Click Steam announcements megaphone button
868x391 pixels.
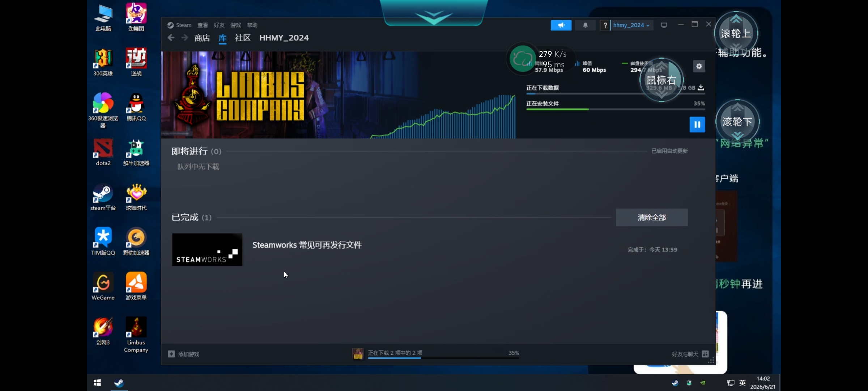(561, 25)
